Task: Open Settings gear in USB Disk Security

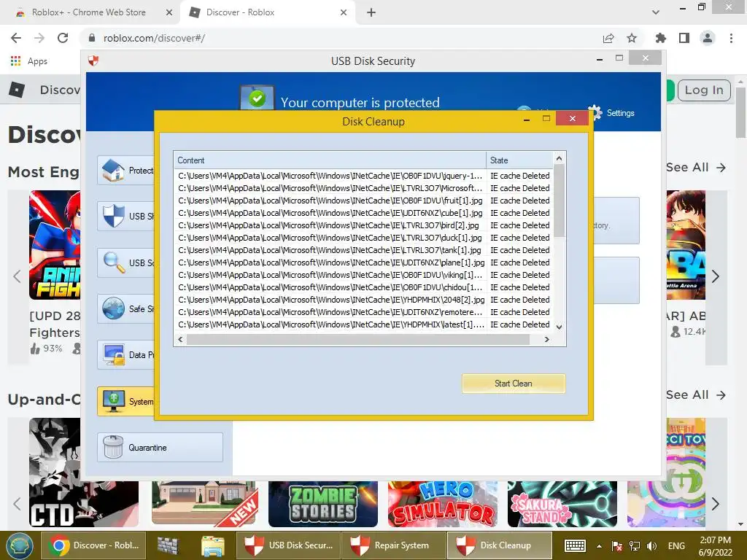Action: 595,113
